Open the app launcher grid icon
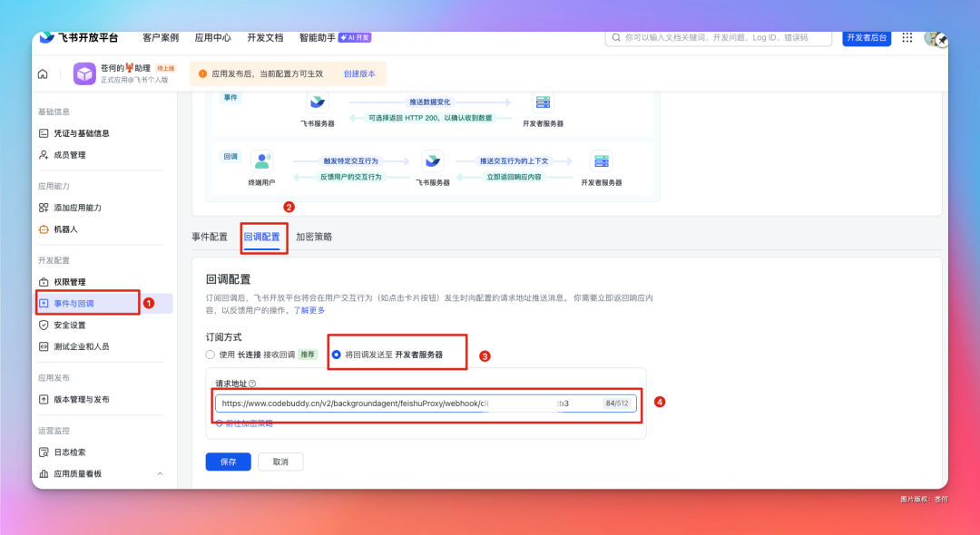The image size is (980, 535). click(906, 37)
